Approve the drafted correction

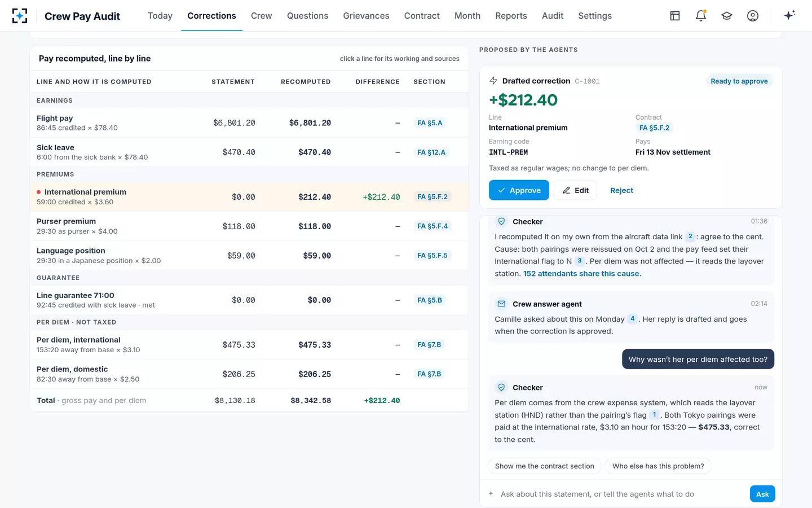[519, 190]
